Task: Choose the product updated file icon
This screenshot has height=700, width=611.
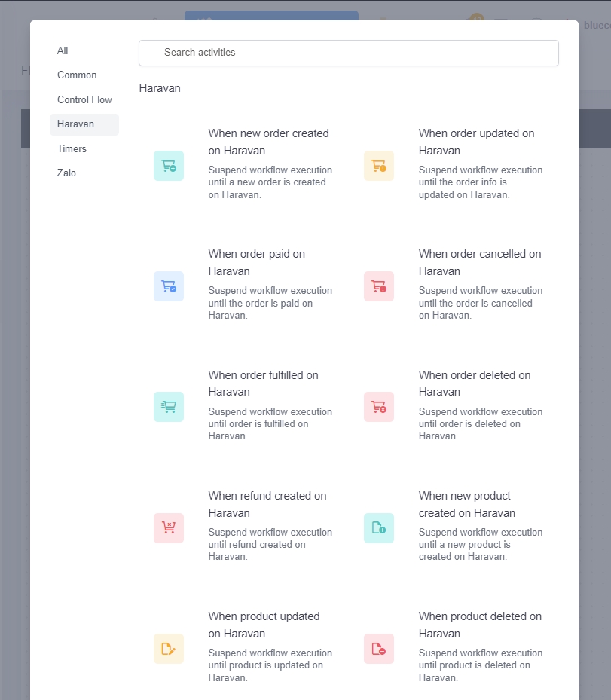Action: (169, 649)
